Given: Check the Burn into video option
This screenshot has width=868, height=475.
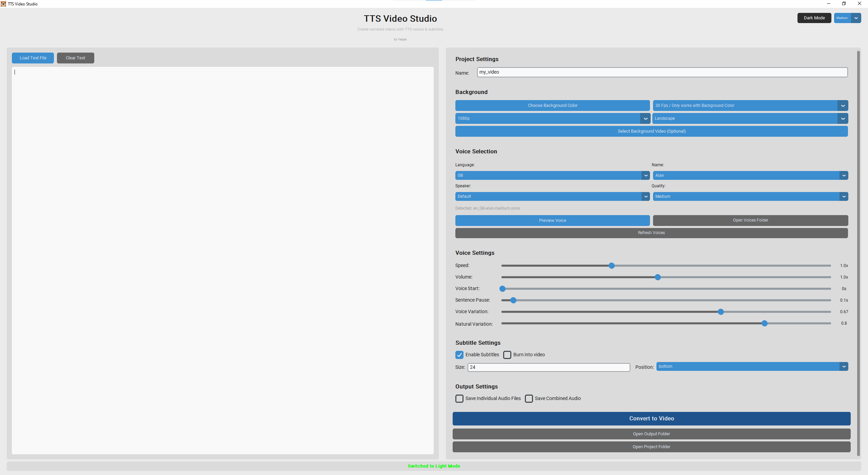Looking at the screenshot, I should (x=507, y=355).
